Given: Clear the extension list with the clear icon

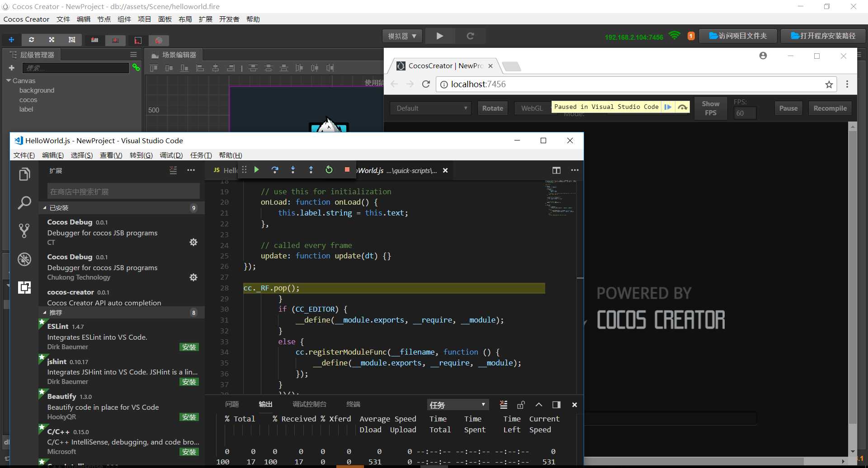Looking at the screenshot, I should coord(173,170).
